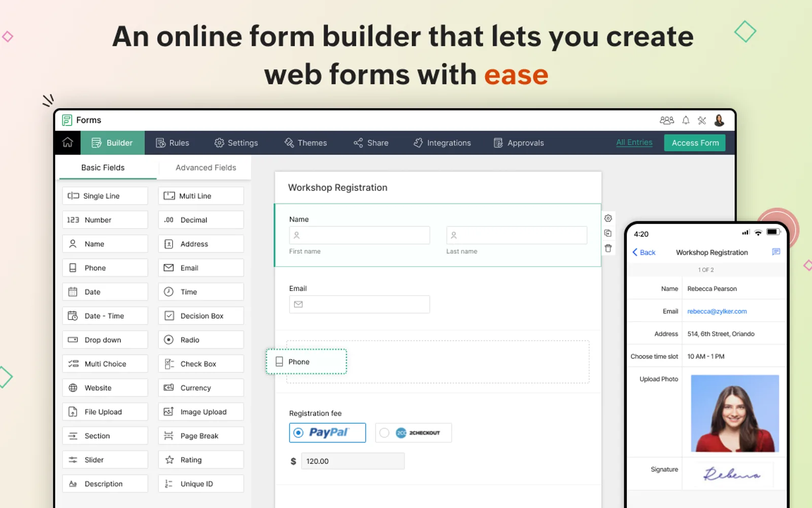Open the Rules tab
The width and height of the screenshot is (812, 508).
click(x=173, y=143)
